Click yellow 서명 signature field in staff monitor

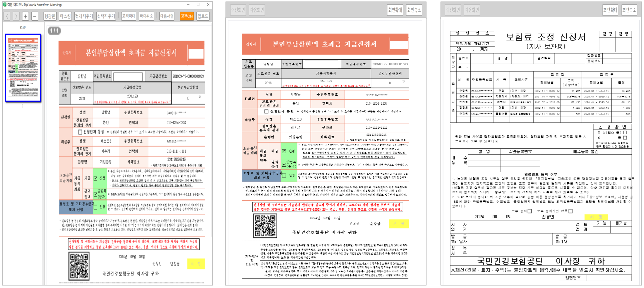[196, 263]
